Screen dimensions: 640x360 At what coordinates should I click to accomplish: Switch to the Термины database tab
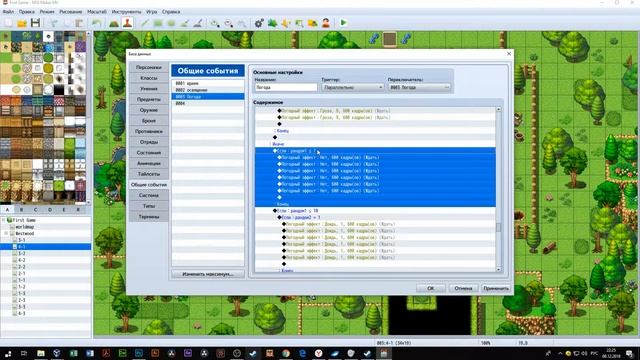click(x=149, y=217)
